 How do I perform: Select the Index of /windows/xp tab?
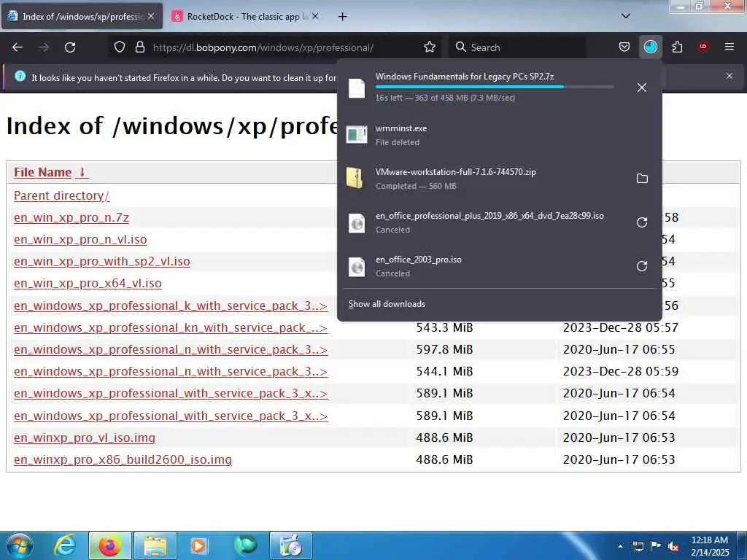coord(82,17)
